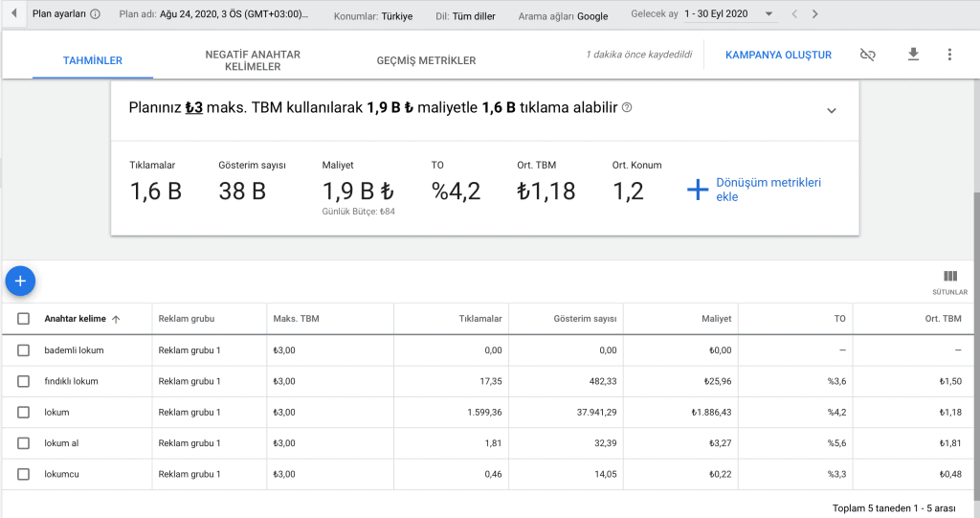Click the '1 dakika önce kaydedildi' status text

coord(638,55)
